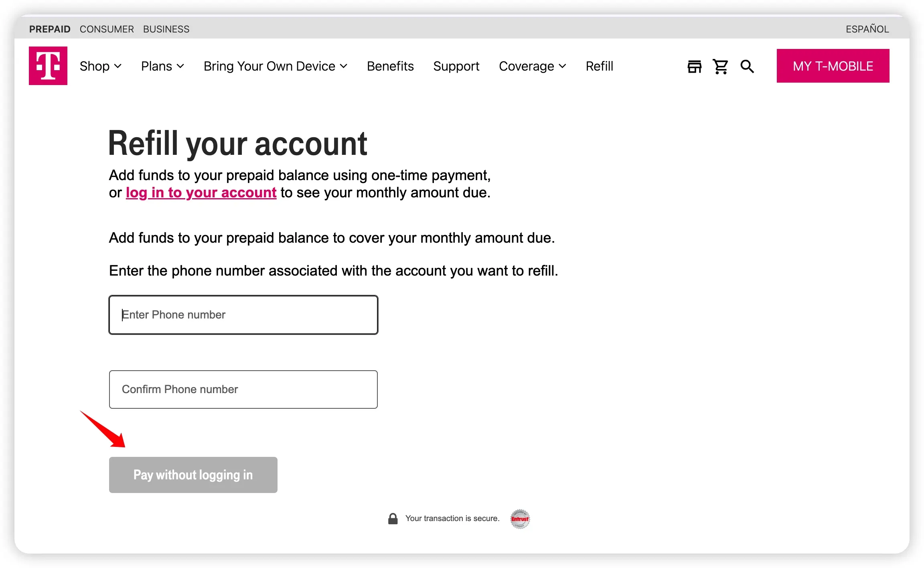The width and height of the screenshot is (924, 568).
Task: Click the Confirm Phone number field
Action: (243, 389)
